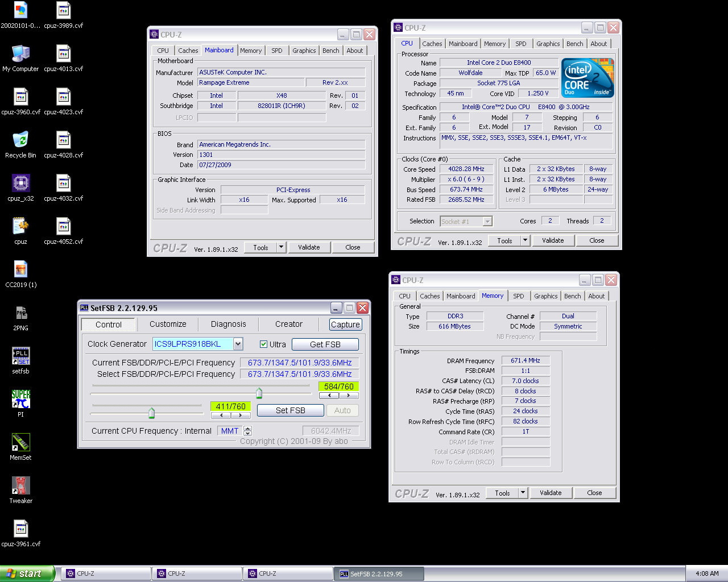Click Tools button in Mainboard window
Screen dimensions: 728x582
(260, 247)
